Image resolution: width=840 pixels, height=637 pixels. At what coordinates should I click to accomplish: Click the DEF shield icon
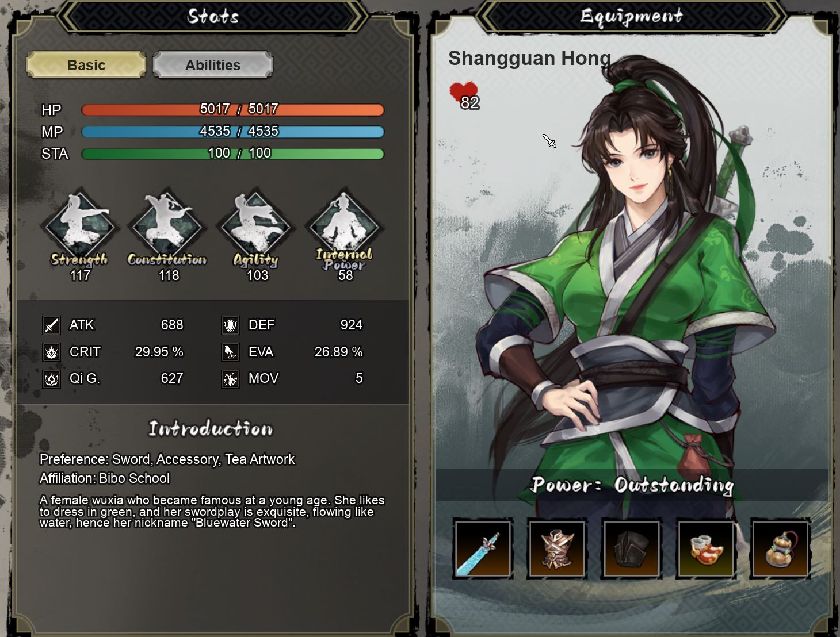click(230, 325)
